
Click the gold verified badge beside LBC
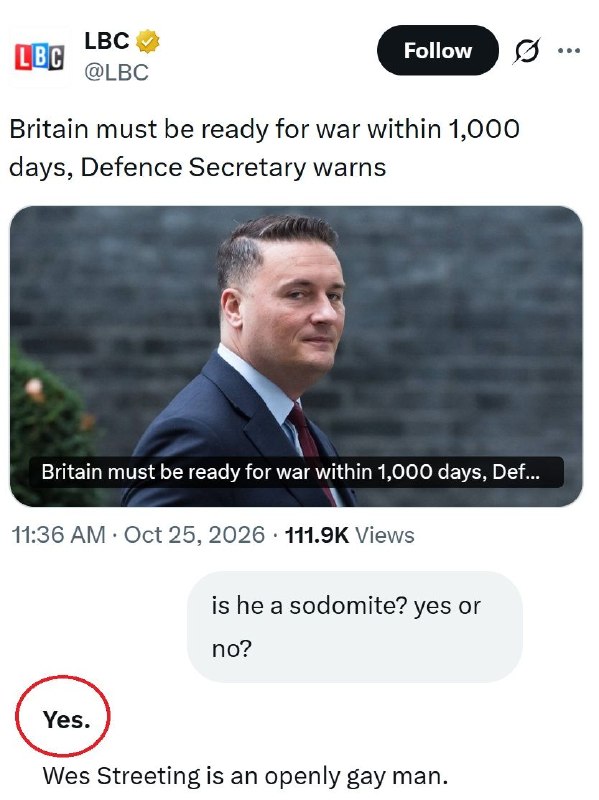tap(147, 41)
